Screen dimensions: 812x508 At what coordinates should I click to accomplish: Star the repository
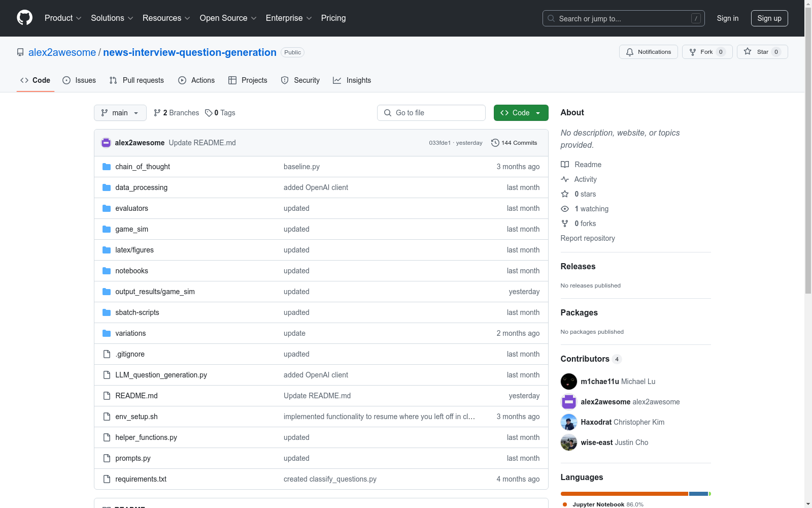pos(762,52)
